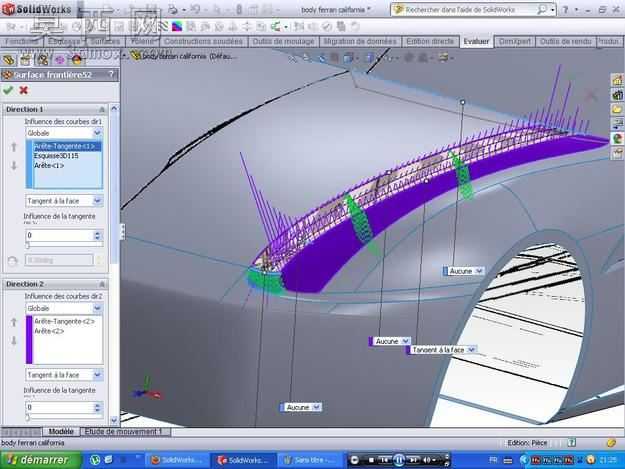Open the Appearances colored sphere task pane icon

pos(617,138)
